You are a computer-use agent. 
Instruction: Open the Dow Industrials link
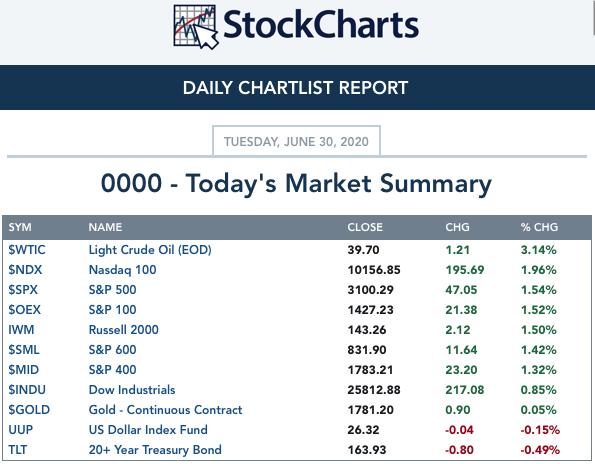[132, 390]
